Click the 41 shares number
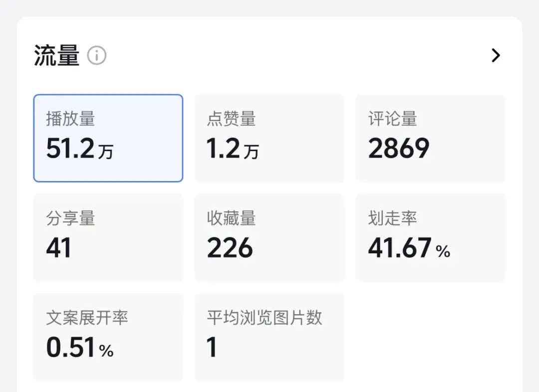Screen dimensions: 539x392 [59, 248]
